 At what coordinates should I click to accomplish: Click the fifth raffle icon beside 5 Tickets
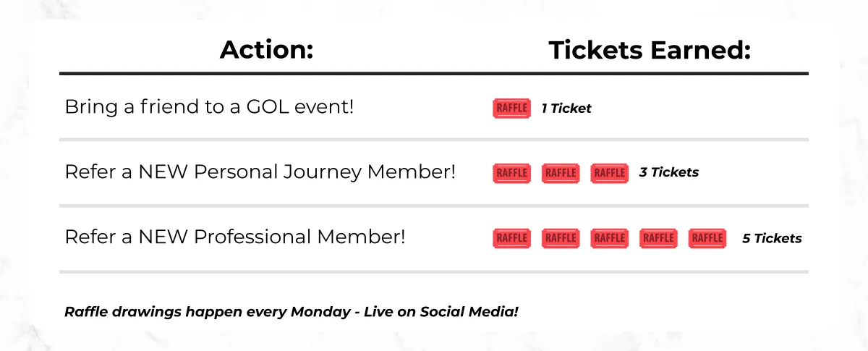coord(707,238)
